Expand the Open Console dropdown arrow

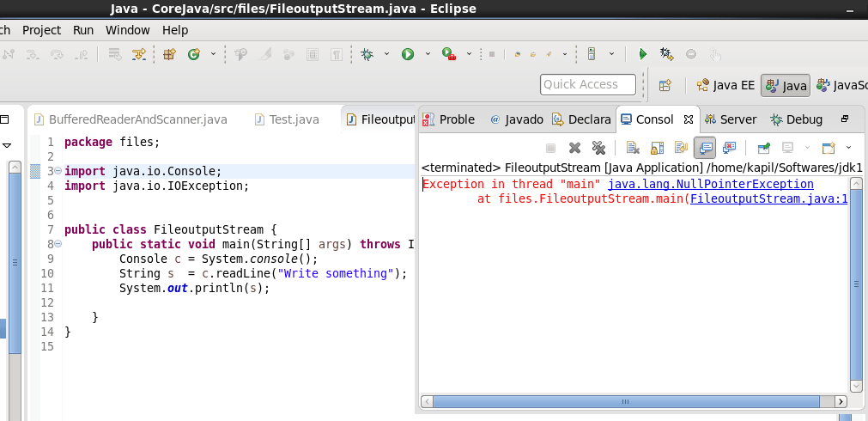pos(848,148)
